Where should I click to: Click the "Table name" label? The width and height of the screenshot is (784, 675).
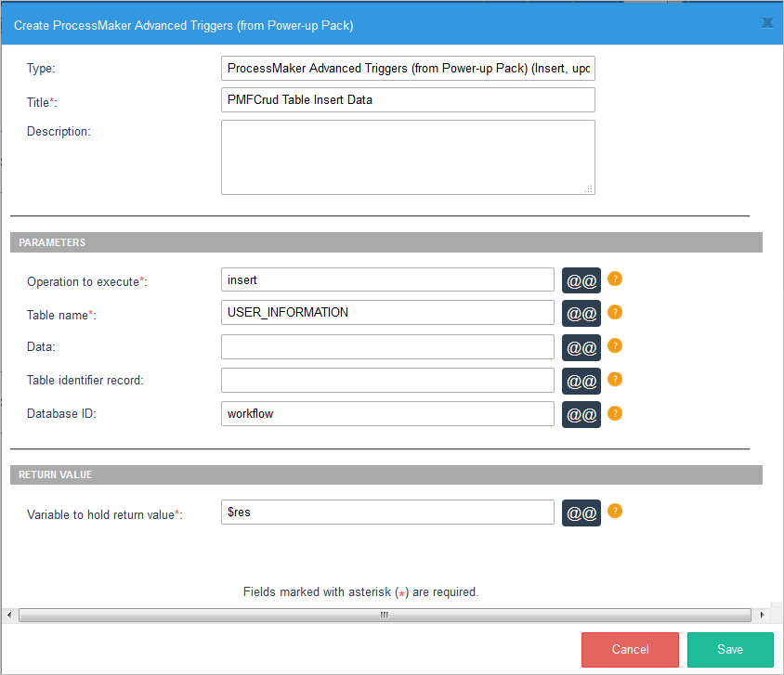(x=61, y=316)
